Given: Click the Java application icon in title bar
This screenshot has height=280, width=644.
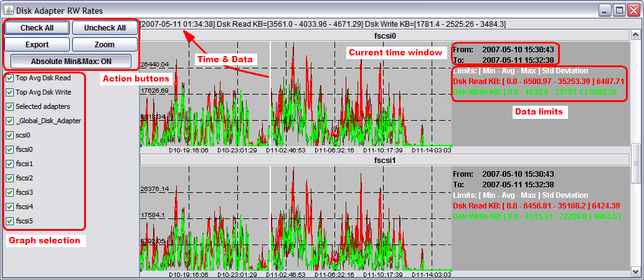Looking at the screenshot, I should pos(9,11).
